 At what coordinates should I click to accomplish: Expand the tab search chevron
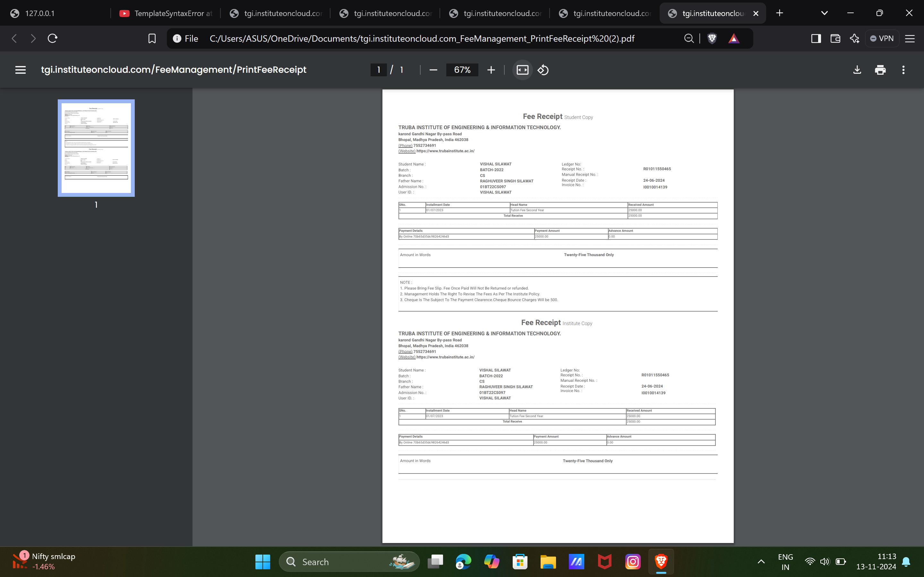824,13
